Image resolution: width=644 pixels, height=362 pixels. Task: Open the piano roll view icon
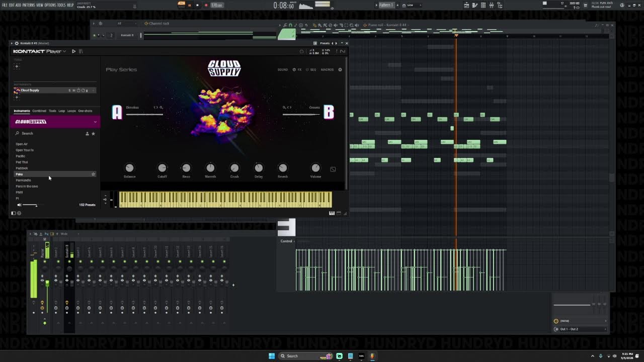(x=475, y=5)
